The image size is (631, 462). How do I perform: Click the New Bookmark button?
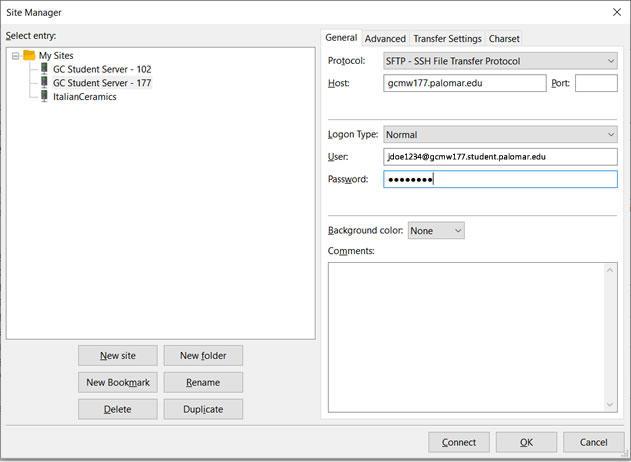118,382
